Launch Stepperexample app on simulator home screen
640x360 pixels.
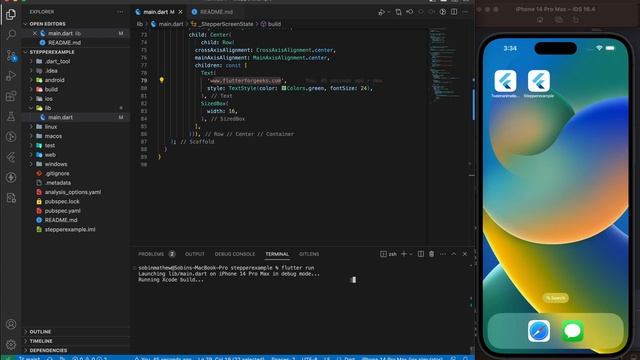539,81
